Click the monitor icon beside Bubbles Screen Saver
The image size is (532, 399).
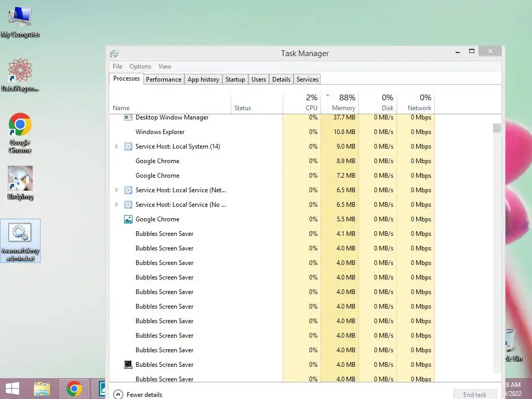pos(128,364)
